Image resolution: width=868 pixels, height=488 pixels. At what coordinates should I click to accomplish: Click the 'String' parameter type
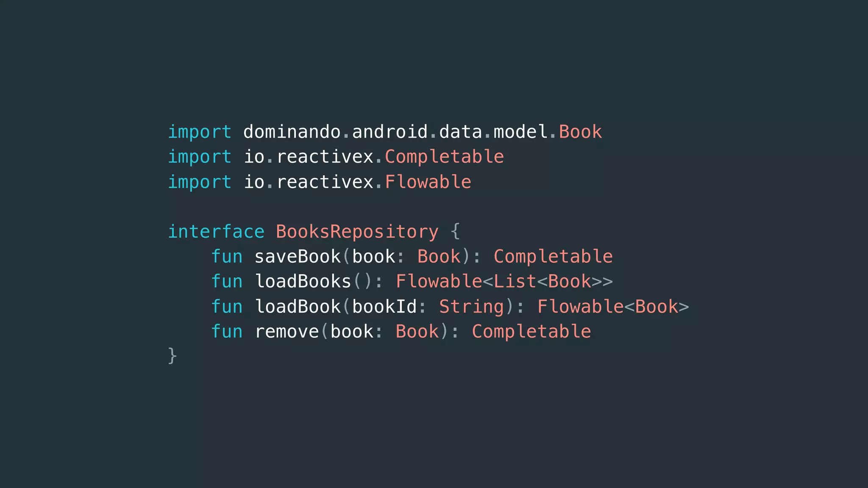pyautogui.click(x=471, y=307)
